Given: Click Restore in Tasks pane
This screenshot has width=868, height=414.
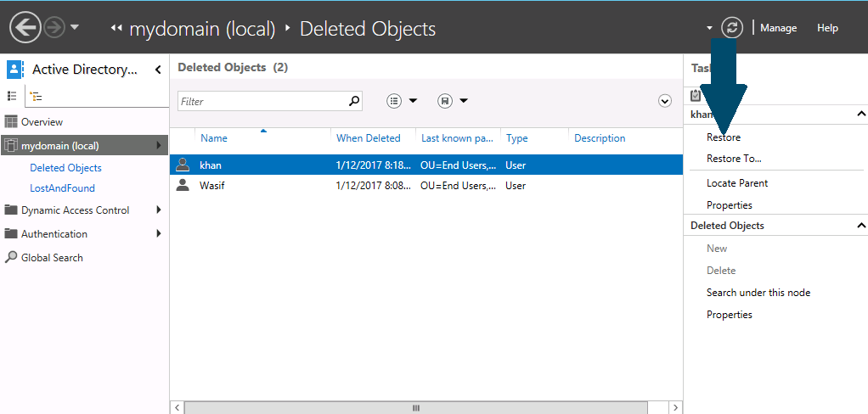Looking at the screenshot, I should [x=724, y=137].
